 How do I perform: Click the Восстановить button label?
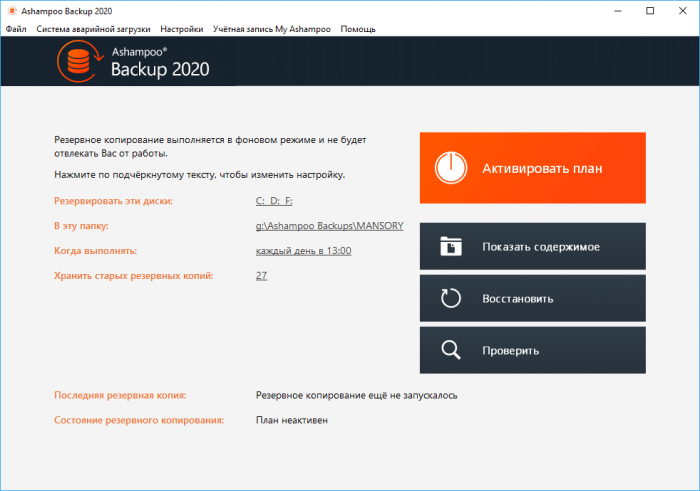[x=517, y=299]
